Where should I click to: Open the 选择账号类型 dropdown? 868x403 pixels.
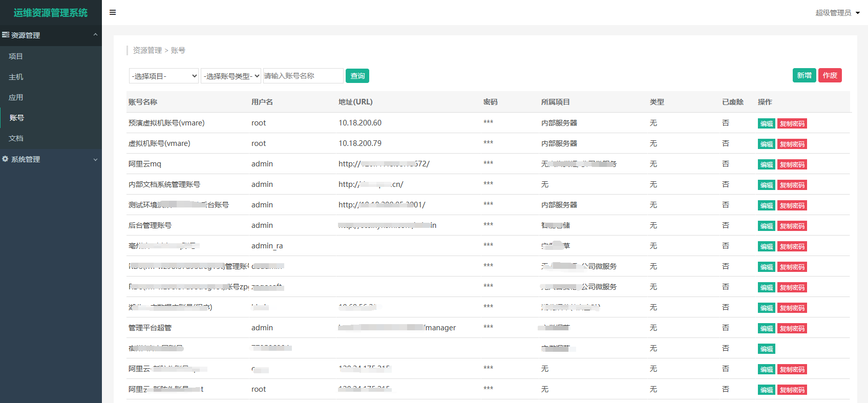point(231,76)
